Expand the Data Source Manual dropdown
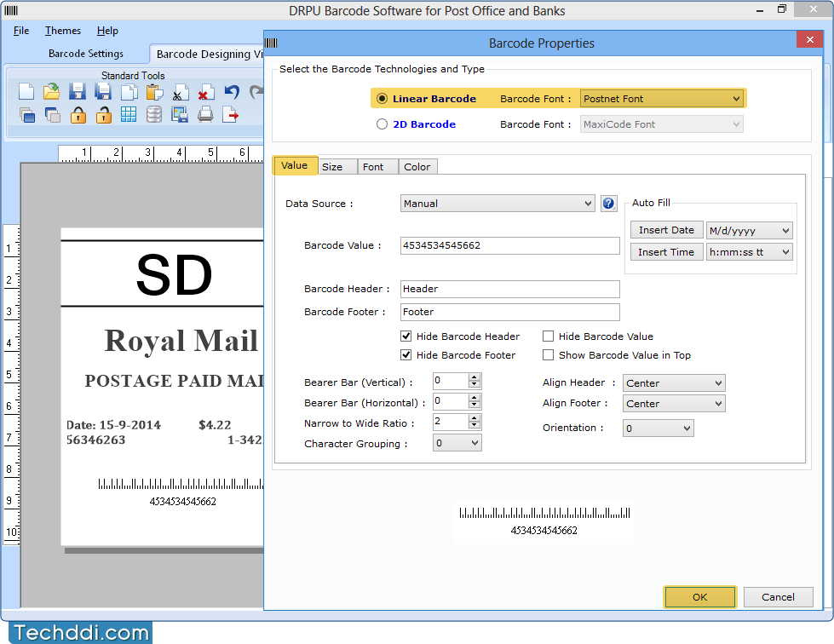 click(498, 203)
